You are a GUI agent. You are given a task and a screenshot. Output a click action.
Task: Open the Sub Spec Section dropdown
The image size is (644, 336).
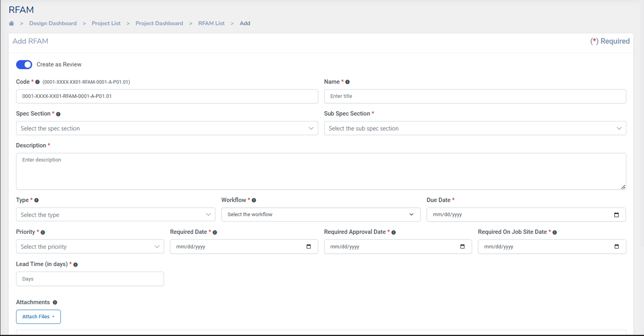click(x=475, y=129)
